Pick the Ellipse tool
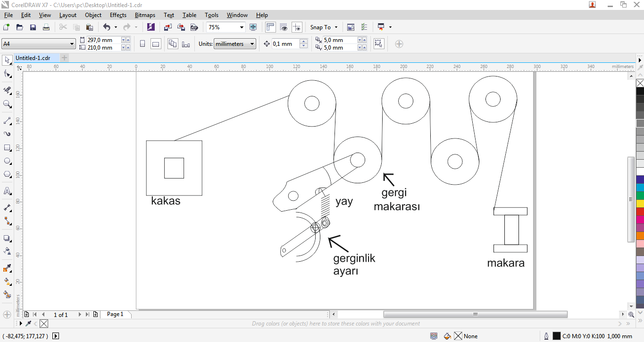 7,161
